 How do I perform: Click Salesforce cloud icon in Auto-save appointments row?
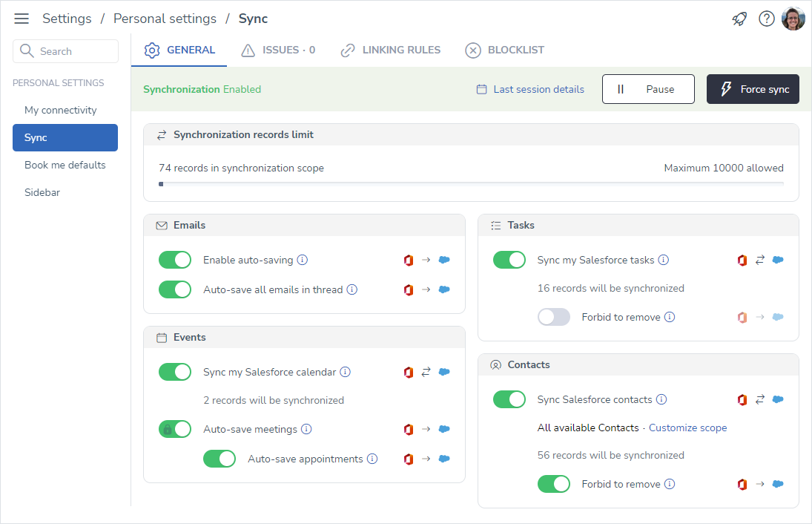tap(444, 459)
